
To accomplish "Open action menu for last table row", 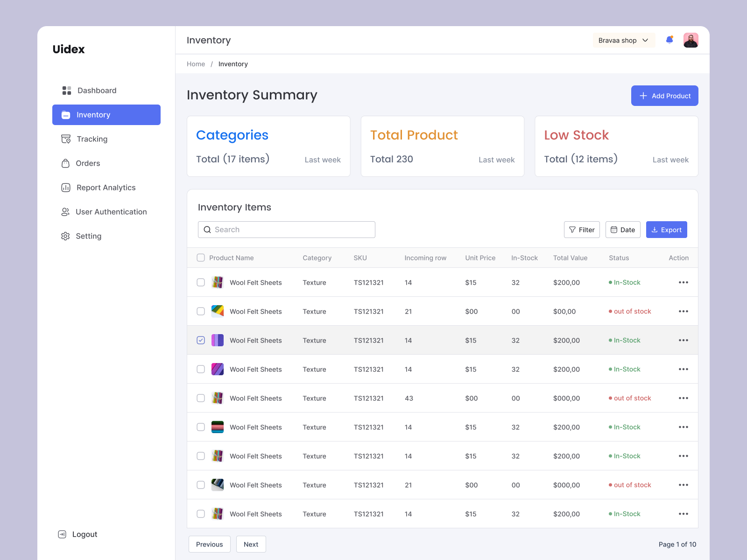I will [684, 514].
